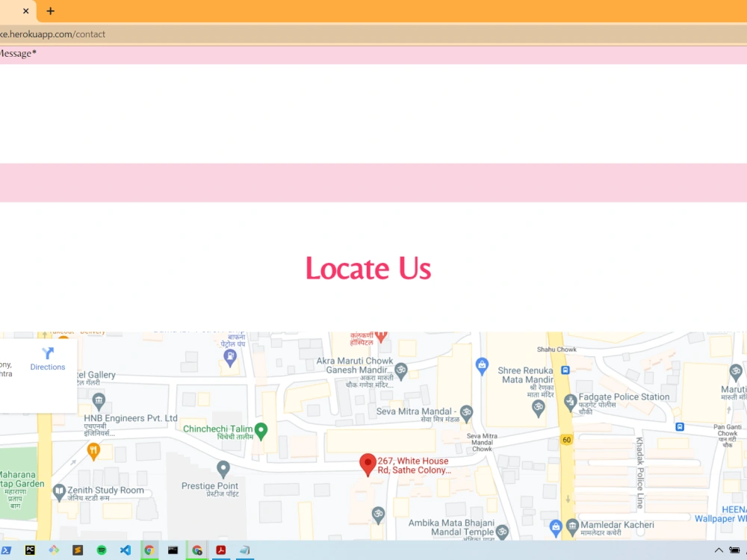The width and height of the screenshot is (747, 560).
Task: Click the Fadgate Police Station pin
Action: (x=570, y=403)
